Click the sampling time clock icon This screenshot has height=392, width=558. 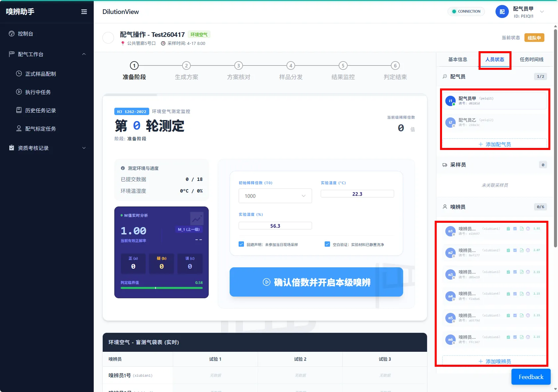tap(163, 43)
